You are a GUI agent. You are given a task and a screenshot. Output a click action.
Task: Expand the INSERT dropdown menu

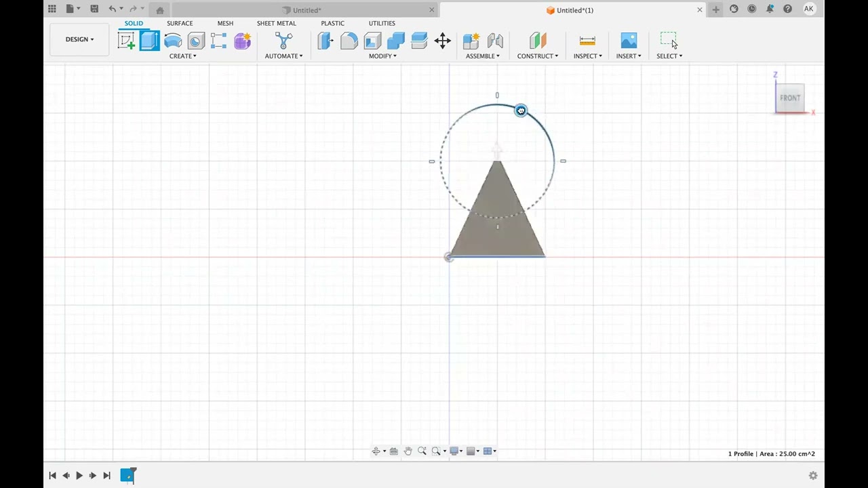pyautogui.click(x=629, y=56)
